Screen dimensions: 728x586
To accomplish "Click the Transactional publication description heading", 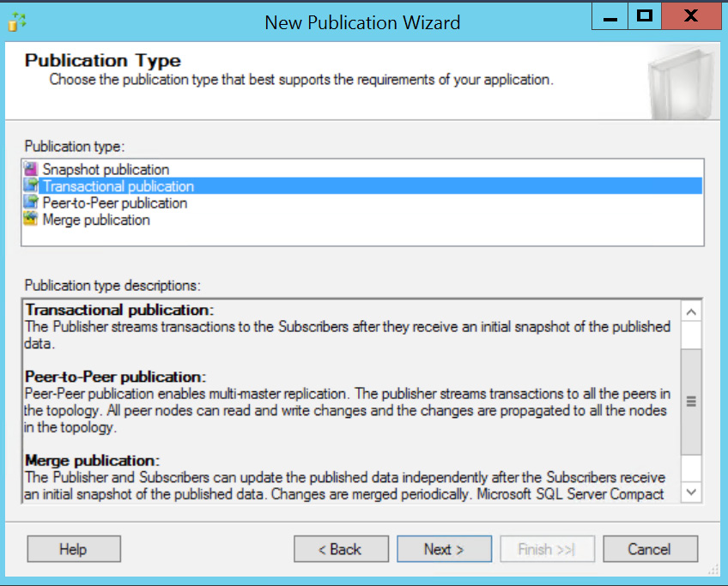I will click(x=119, y=310).
